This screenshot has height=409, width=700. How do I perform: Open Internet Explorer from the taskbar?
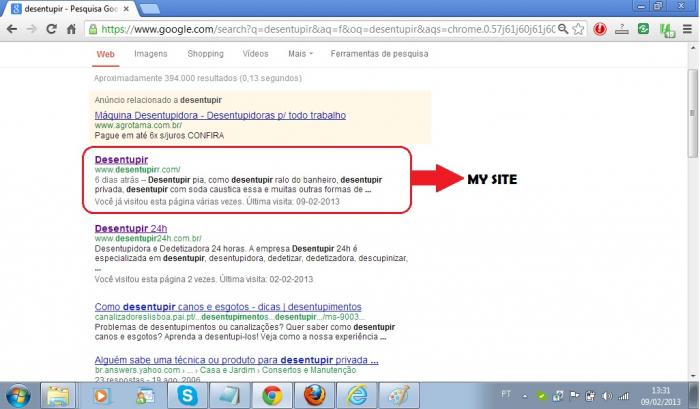(x=356, y=396)
